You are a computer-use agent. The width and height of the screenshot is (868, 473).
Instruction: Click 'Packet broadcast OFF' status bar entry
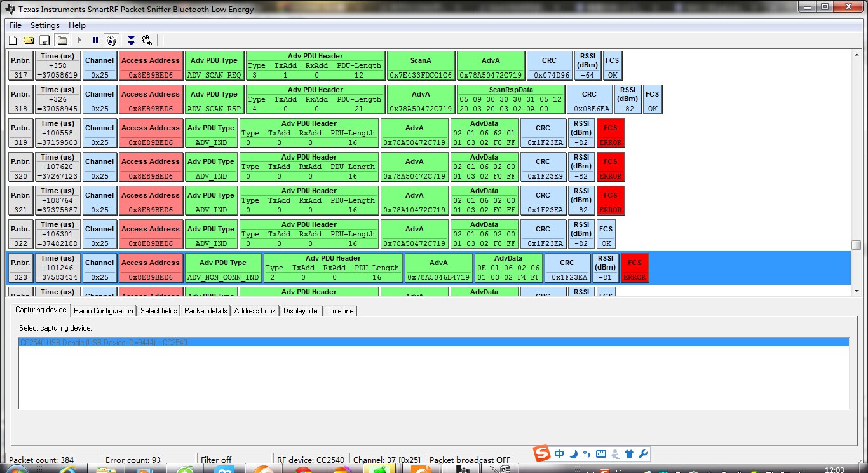click(x=470, y=460)
